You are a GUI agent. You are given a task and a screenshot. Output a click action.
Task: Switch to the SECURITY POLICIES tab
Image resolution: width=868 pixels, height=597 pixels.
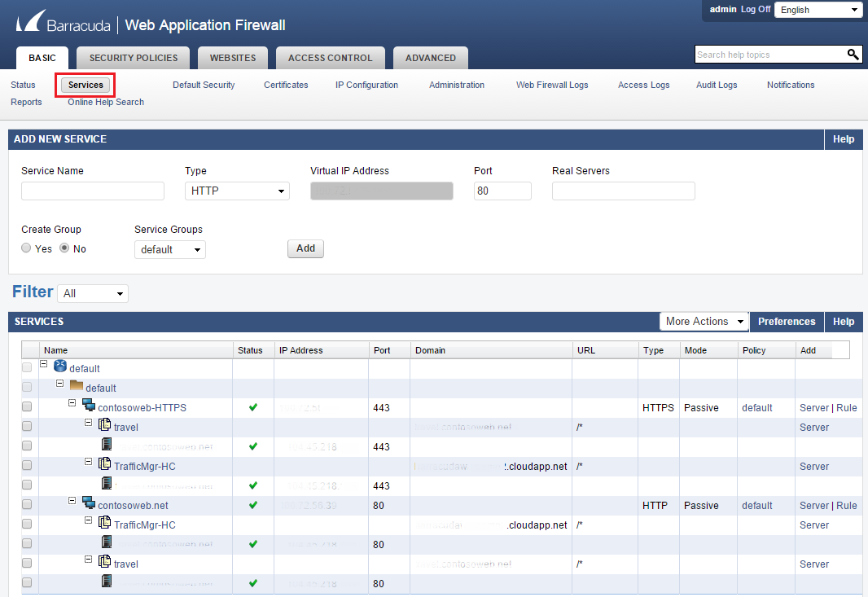[134, 58]
